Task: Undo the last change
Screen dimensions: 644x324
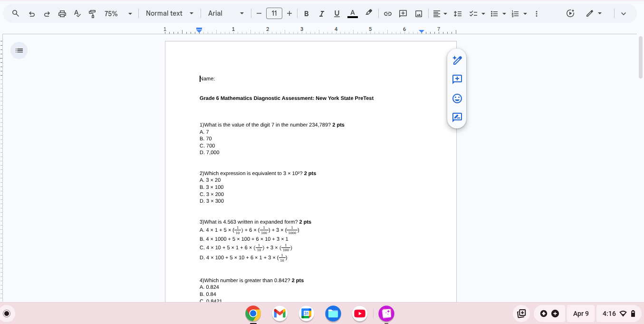Action: 32,13
